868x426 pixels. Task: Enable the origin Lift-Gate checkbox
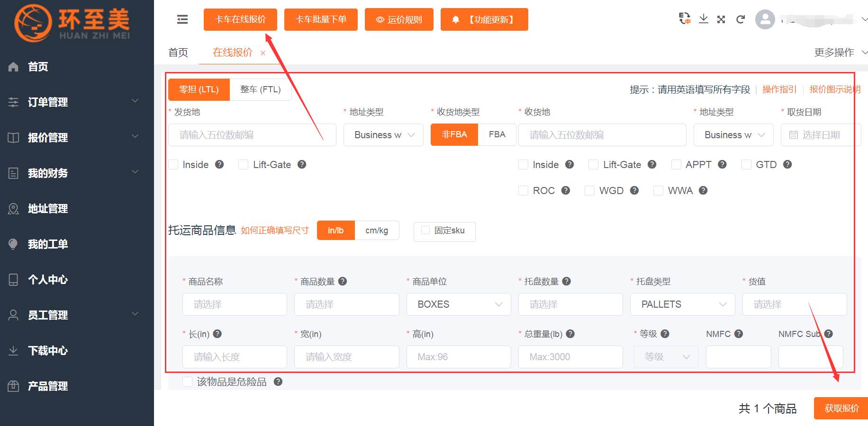[x=244, y=165]
